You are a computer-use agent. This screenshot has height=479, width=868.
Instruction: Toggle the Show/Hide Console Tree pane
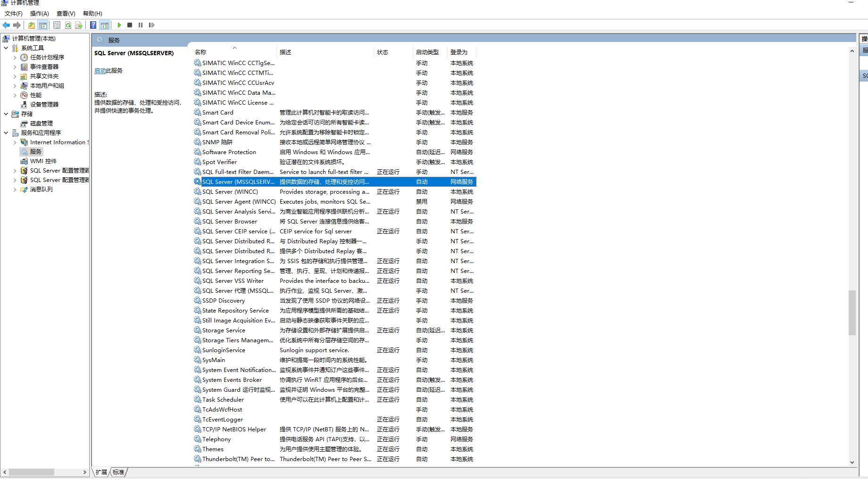pos(43,25)
